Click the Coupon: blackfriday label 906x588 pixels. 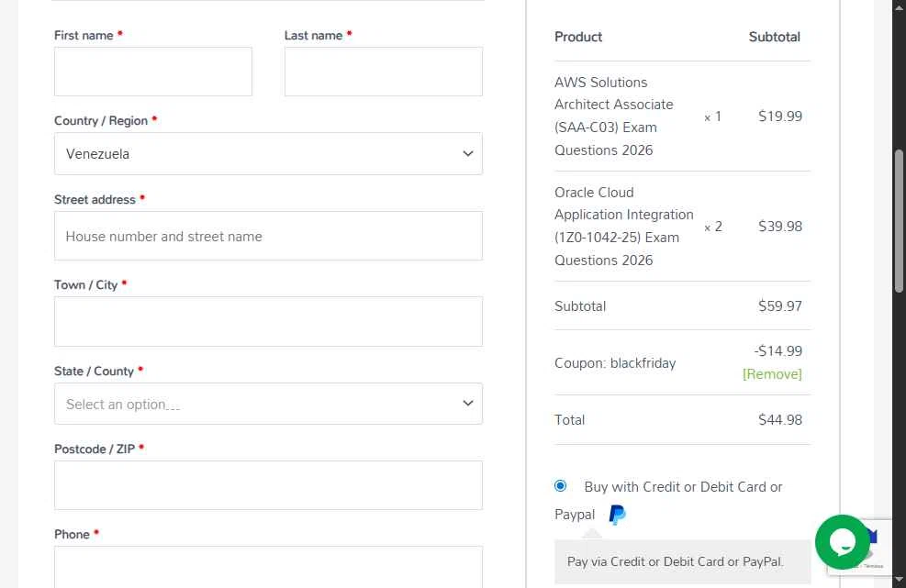(x=615, y=363)
